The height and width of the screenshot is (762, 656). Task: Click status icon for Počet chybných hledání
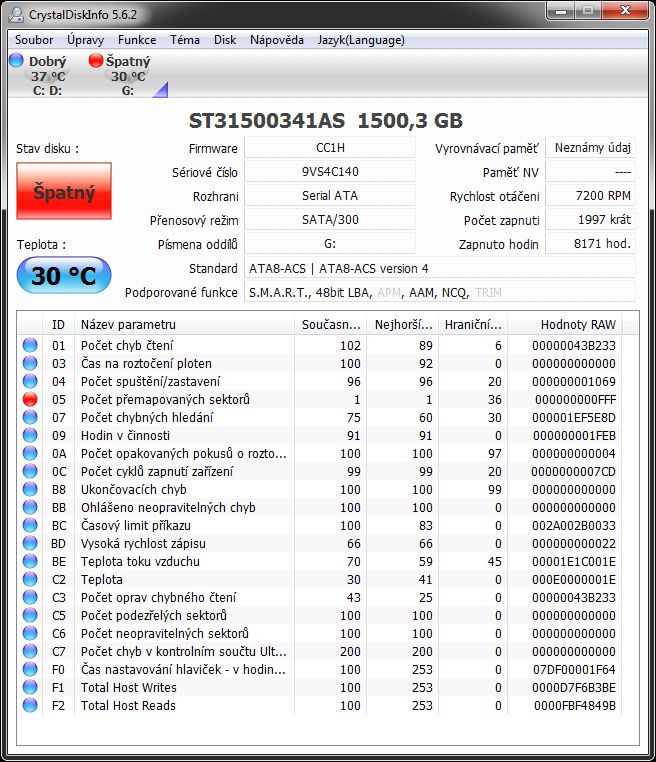(x=30, y=417)
